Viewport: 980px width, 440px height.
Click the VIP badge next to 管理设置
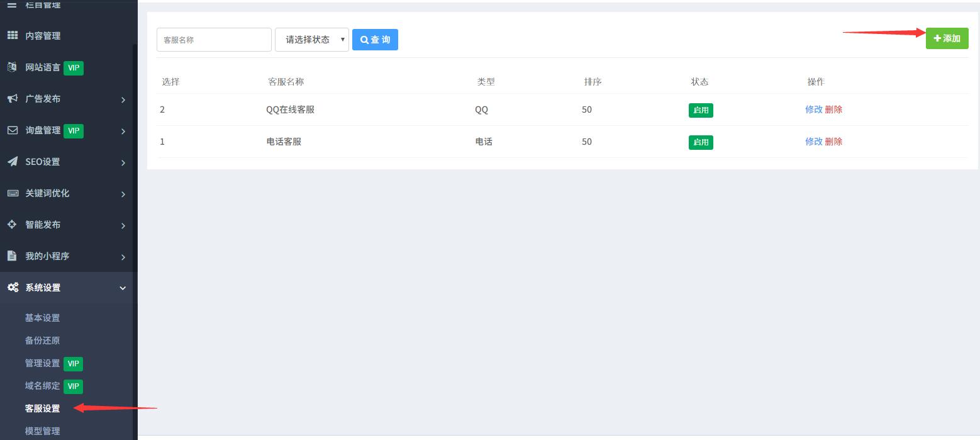click(x=73, y=363)
